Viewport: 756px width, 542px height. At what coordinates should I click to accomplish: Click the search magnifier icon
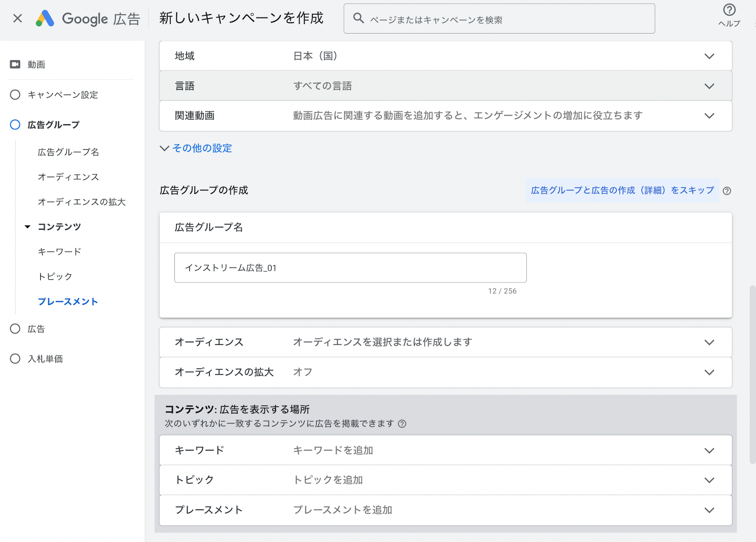pyautogui.click(x=359, y=18)
